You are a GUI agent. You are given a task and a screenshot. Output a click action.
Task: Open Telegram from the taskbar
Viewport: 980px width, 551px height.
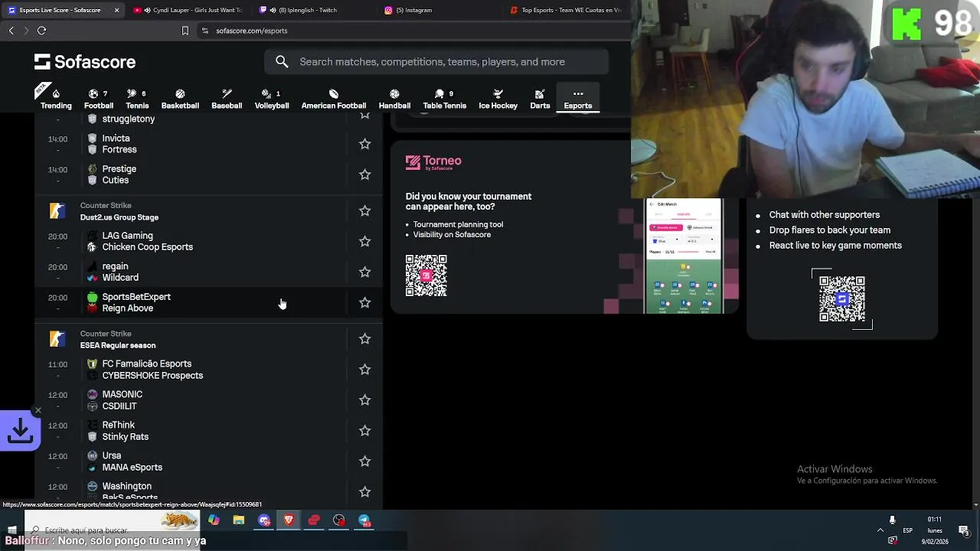[364, 520]
